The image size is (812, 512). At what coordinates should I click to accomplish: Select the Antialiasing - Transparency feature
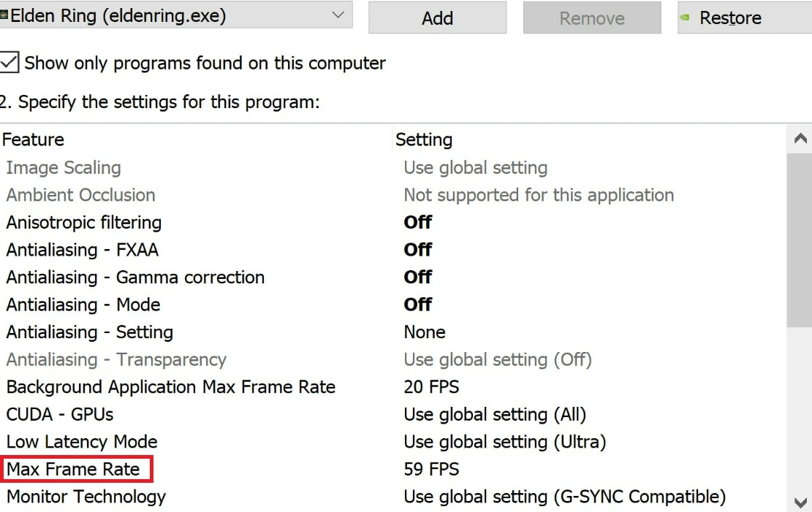coord(116,360)
